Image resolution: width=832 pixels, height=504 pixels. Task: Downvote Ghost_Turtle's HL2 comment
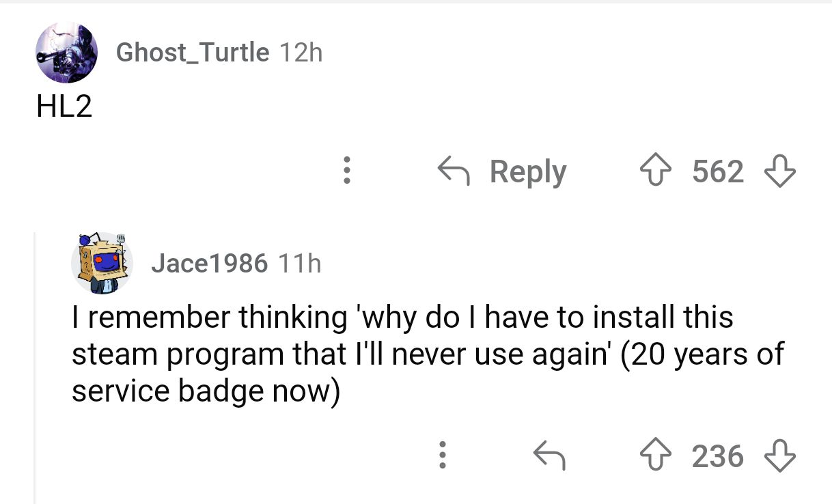(x=779, y=171)
